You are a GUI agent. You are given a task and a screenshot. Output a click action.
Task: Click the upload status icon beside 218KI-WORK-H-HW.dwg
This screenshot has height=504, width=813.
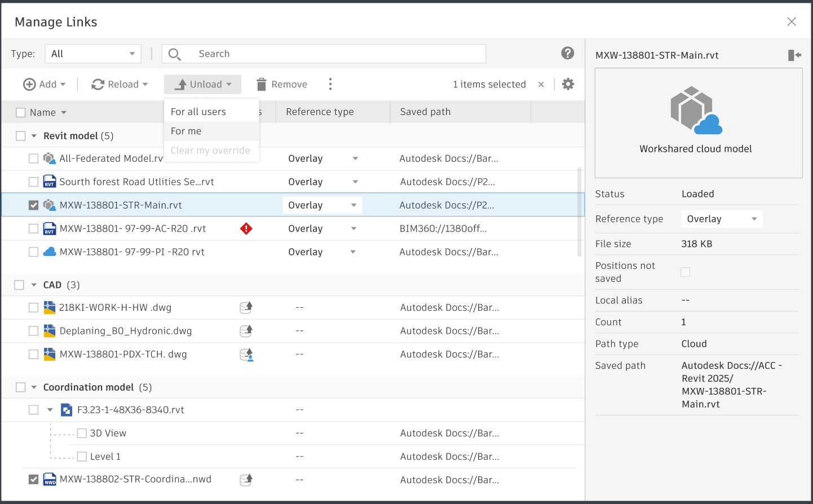pos(246,307)
